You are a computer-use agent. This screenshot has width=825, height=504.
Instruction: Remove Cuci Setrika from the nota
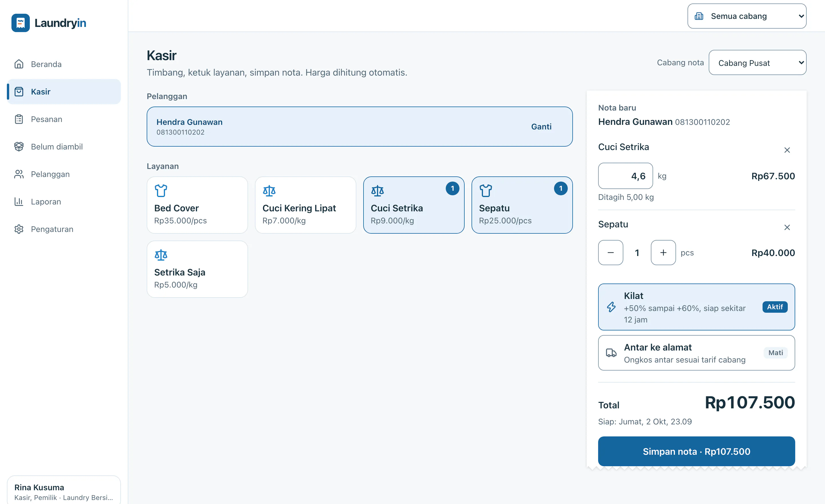(787, 150)
